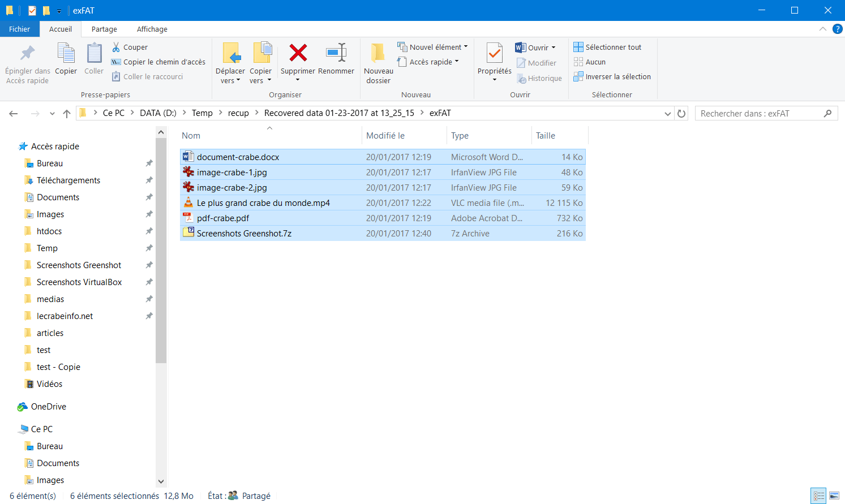Click the Modifier button in the Ouvrir group
The height and width of the screenshot is (504, 845).
(x=537, y=63)
